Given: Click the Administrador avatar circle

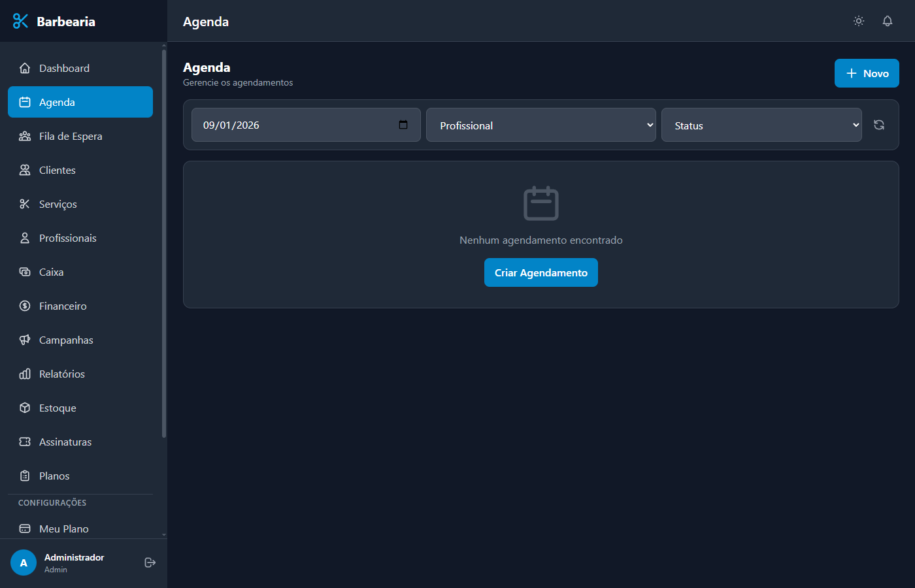Looking at the screenshot, I should pyautogui.click(x=24, y=563).
